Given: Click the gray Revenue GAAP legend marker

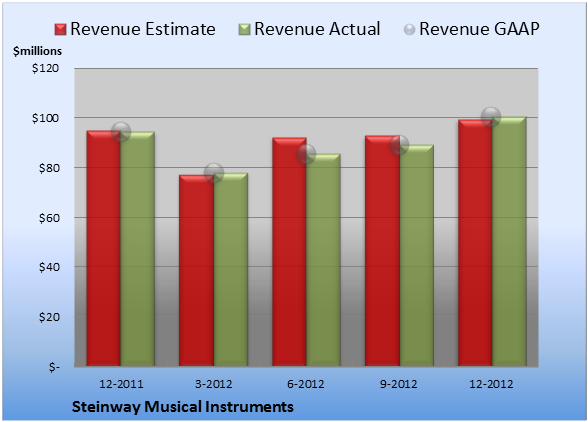Looking at the screenshot, I should [410, 30].
